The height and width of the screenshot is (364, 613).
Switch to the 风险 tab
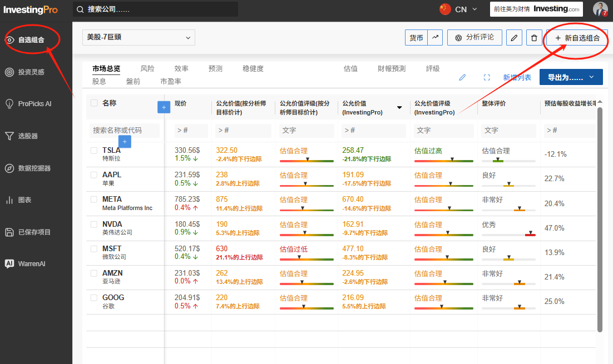coord(147,69)
